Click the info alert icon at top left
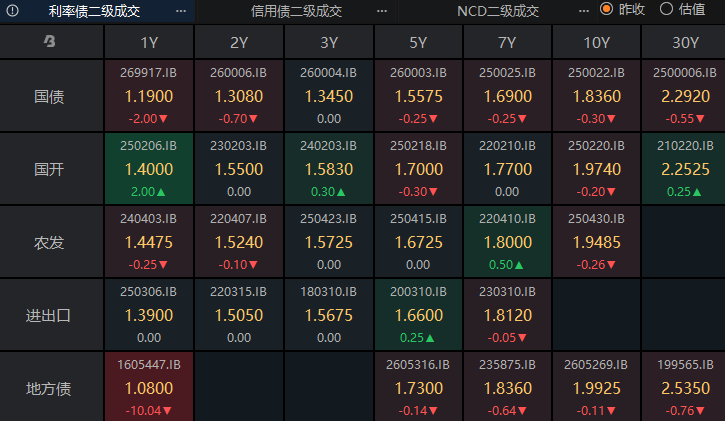The height and width of the screenshot is (421, 725). point(12,11)
